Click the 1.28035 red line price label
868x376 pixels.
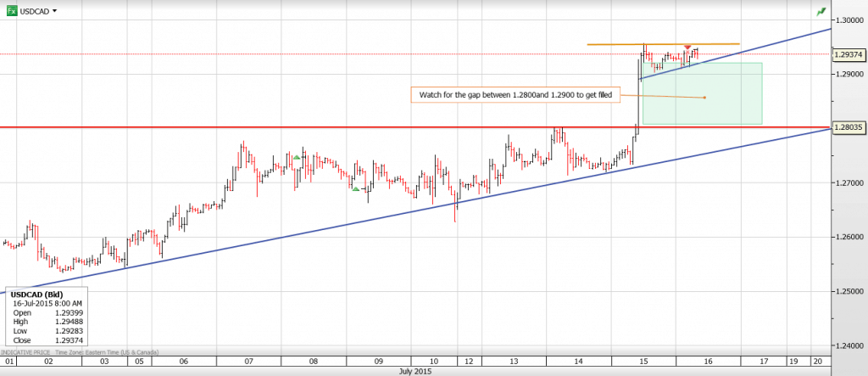coord(848,127)
